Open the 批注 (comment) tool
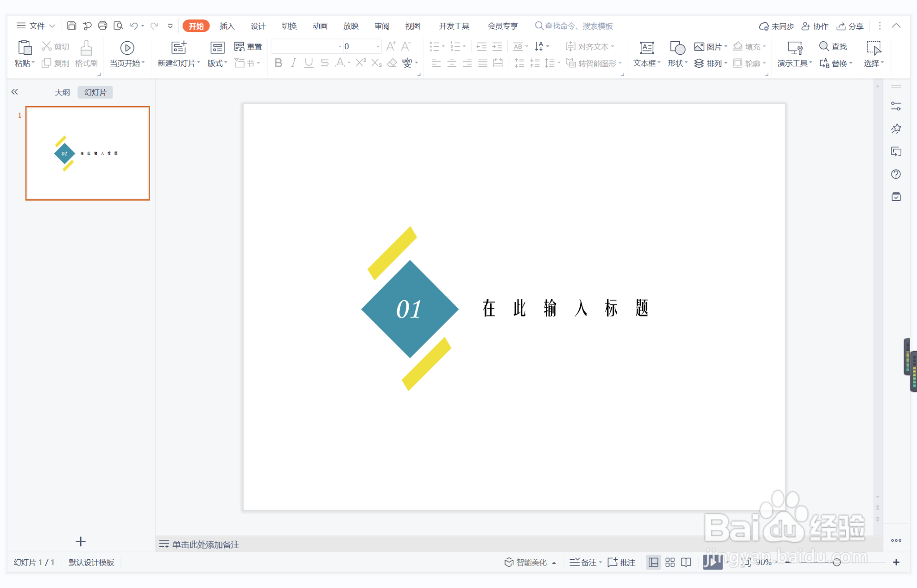 620,562
